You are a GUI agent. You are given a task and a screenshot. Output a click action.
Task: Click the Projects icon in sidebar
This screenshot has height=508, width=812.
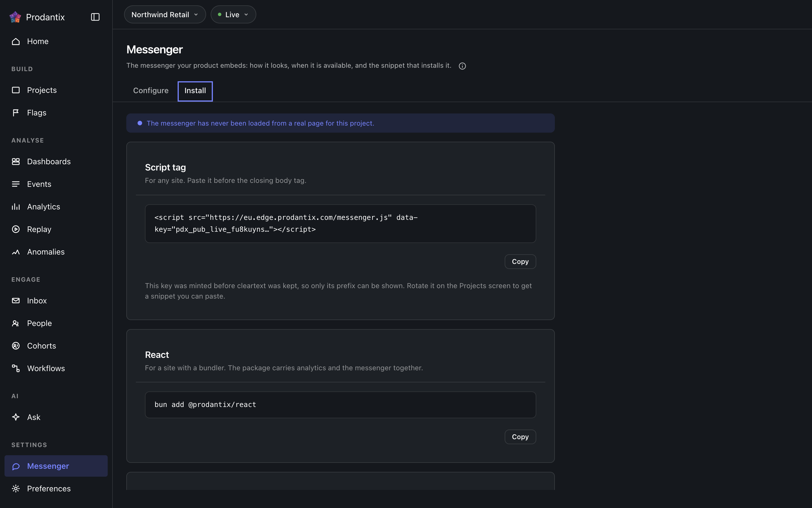pos(16,90)
